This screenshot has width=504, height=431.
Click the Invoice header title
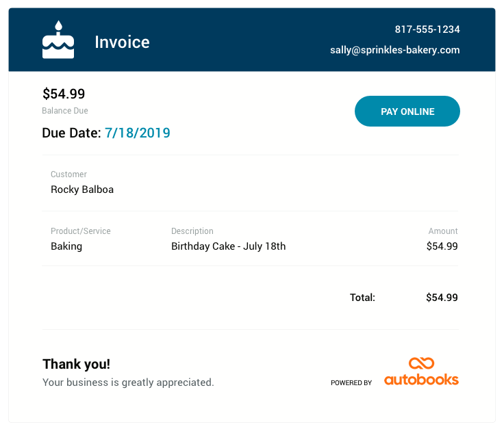coord(122,42)
